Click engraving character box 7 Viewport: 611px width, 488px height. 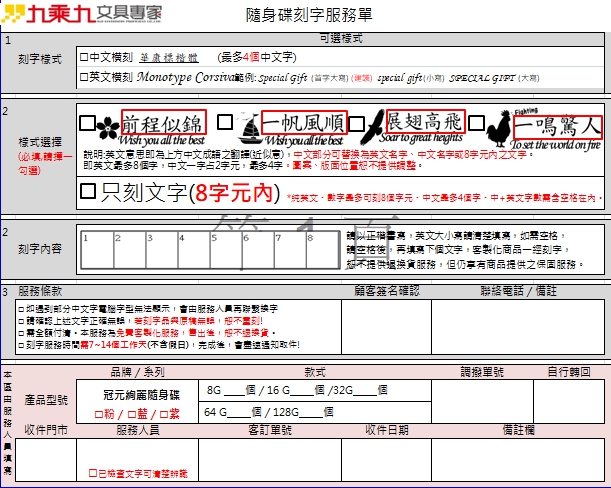tap(290, 250)
